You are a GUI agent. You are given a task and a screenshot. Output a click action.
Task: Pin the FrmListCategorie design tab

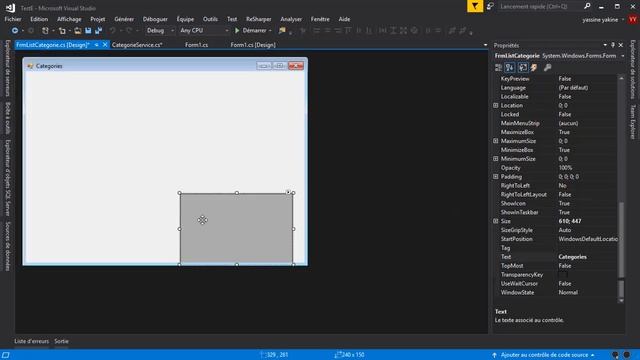click(96, 45)
